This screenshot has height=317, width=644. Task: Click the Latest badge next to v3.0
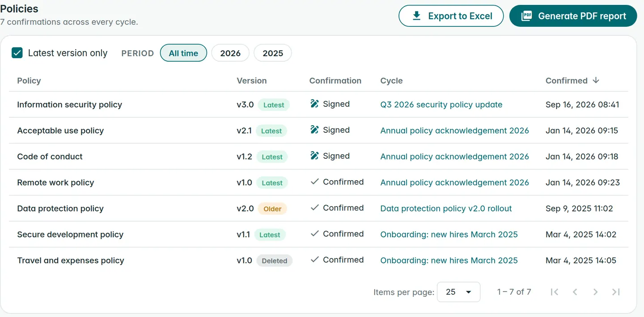coord(274,105)
